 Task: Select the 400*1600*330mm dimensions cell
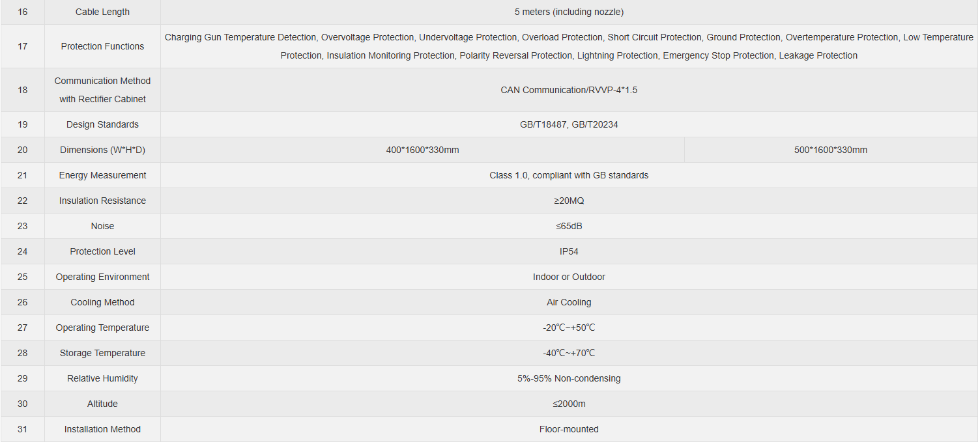coord(422,150)
